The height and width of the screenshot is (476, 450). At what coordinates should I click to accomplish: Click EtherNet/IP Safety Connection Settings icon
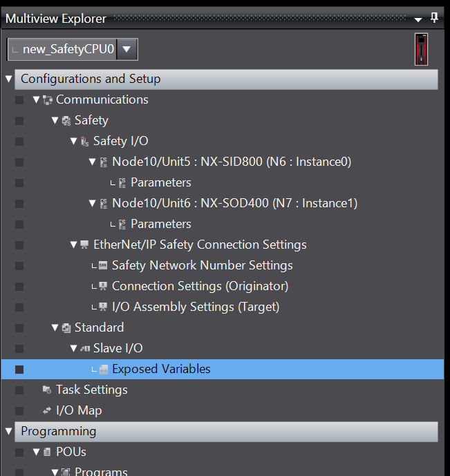tap(84, 245)
